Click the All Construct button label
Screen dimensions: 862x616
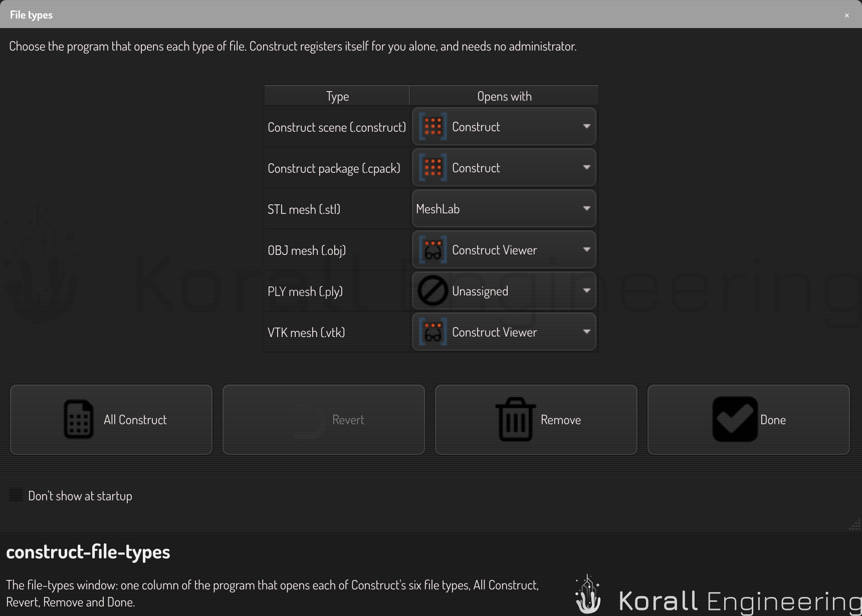pos(135,420)
